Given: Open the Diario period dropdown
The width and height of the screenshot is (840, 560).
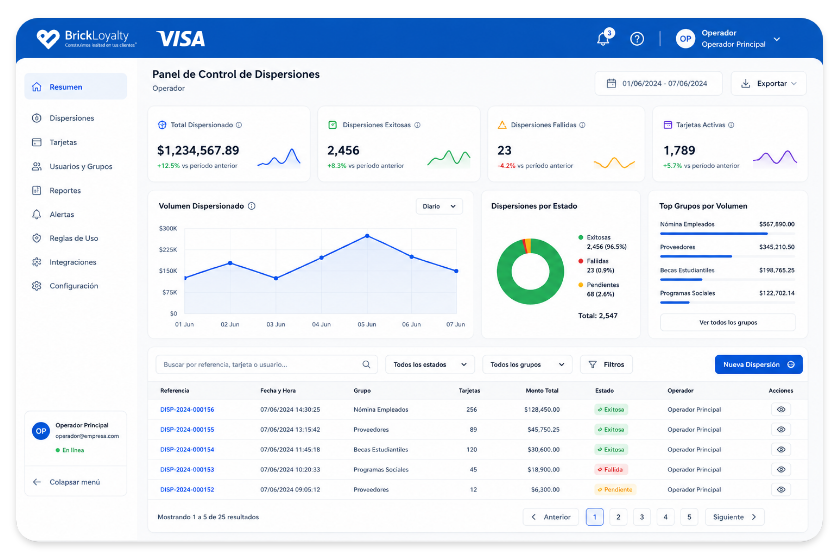Looking at the screenshot, I should click(x=439, y=206).
